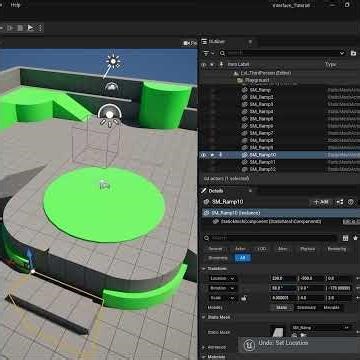Screen dimensions: 360x360
Task: Click the add folder icon in Outliner
Action: (353, 53)
